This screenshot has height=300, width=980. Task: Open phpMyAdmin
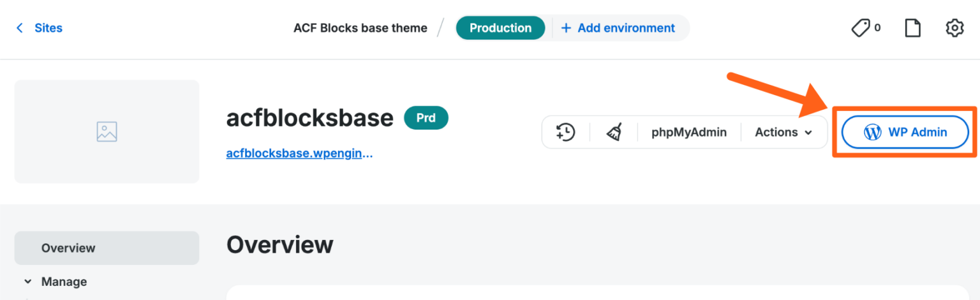pos(689,132)
